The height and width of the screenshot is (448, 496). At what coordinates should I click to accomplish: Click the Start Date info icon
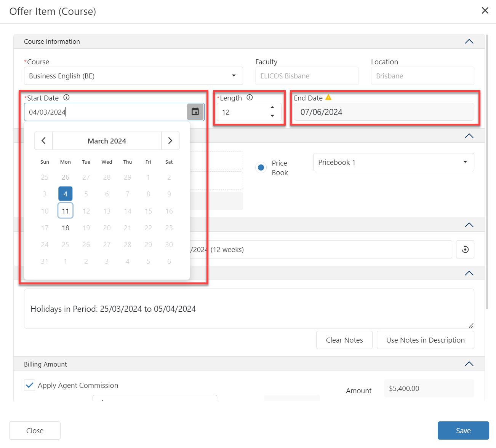pos(66,97)
